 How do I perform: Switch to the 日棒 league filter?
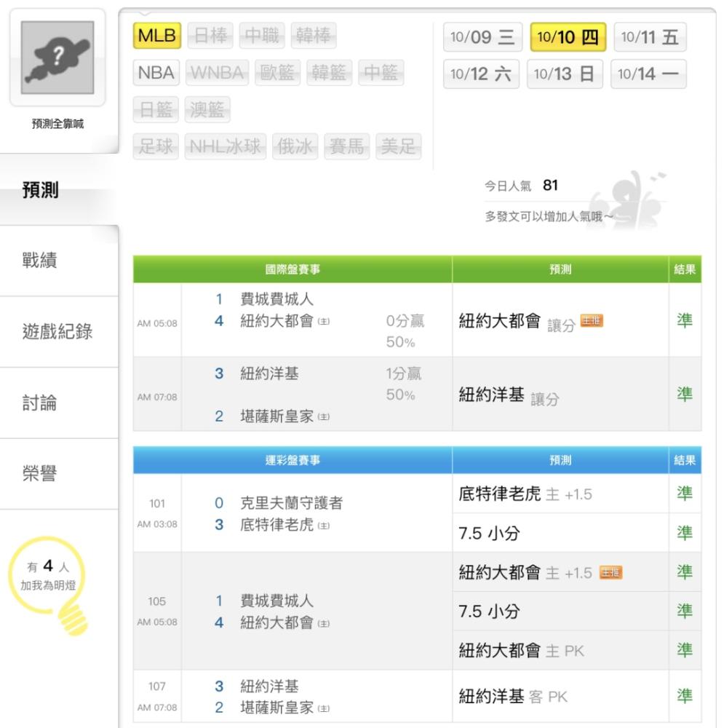[x=210, y=36]
